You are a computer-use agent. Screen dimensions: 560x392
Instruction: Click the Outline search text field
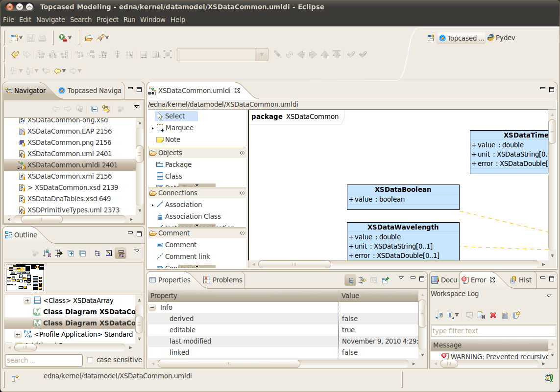pyautogui.click(x=44, y=360)
